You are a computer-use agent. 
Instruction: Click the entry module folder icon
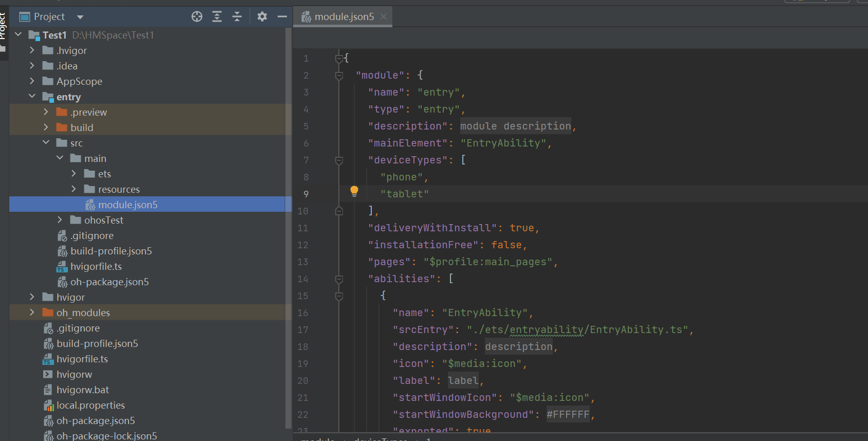pyautogui.click(x=48, y=97)
